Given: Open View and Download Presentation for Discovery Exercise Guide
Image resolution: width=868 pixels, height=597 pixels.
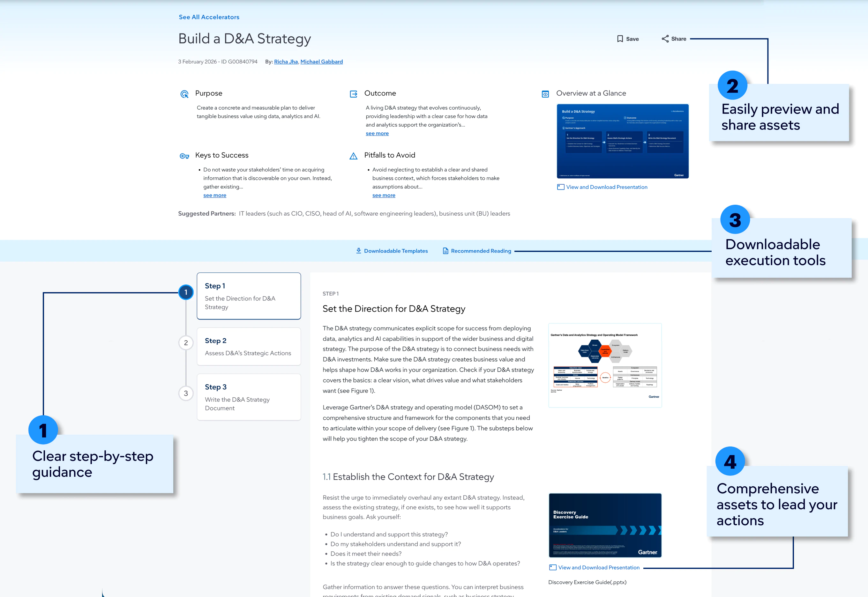Looking at the screenshot, I should [x=598, y=567].
